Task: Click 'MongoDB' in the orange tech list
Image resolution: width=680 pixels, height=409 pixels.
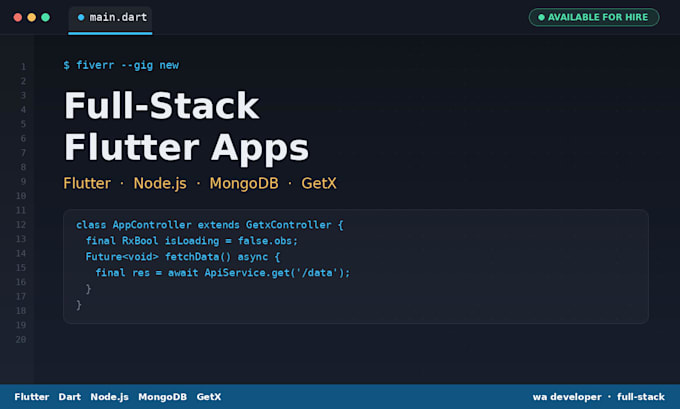Action: click(x=244, y=183)
